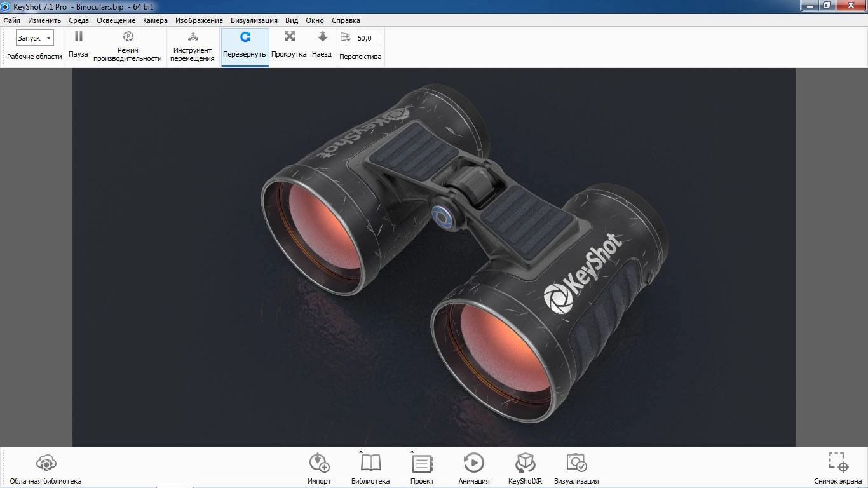Open the Среда menu
The height and width of the screenshot is (488, 868).
79,20
